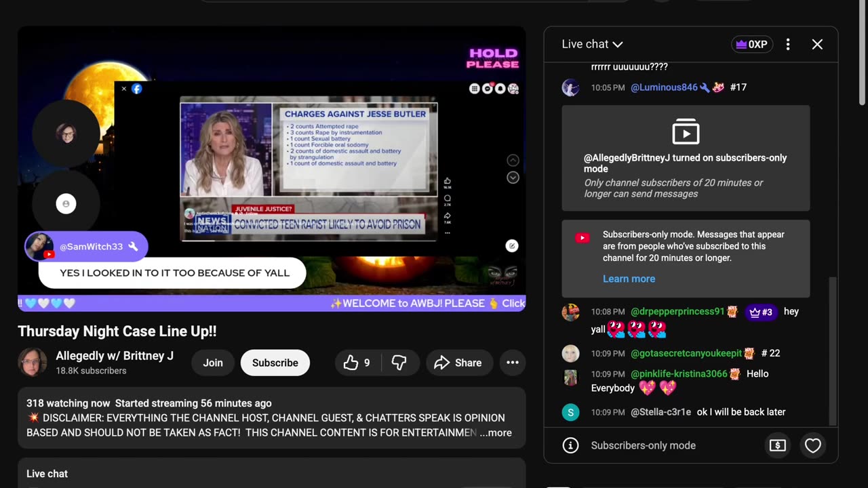Click the page vertical scrollbar
This screenshot has width=868, height=488.
click(x=863, y=54)
